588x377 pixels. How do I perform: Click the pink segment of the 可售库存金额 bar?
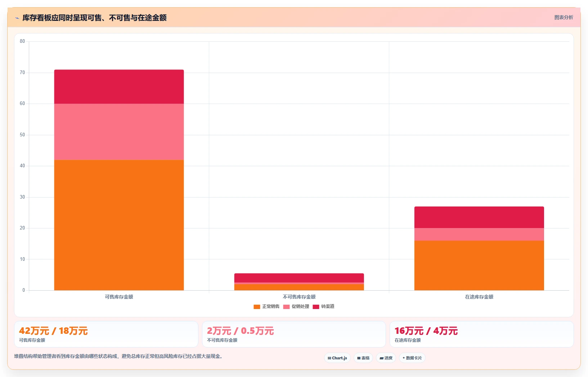[119, 132]
